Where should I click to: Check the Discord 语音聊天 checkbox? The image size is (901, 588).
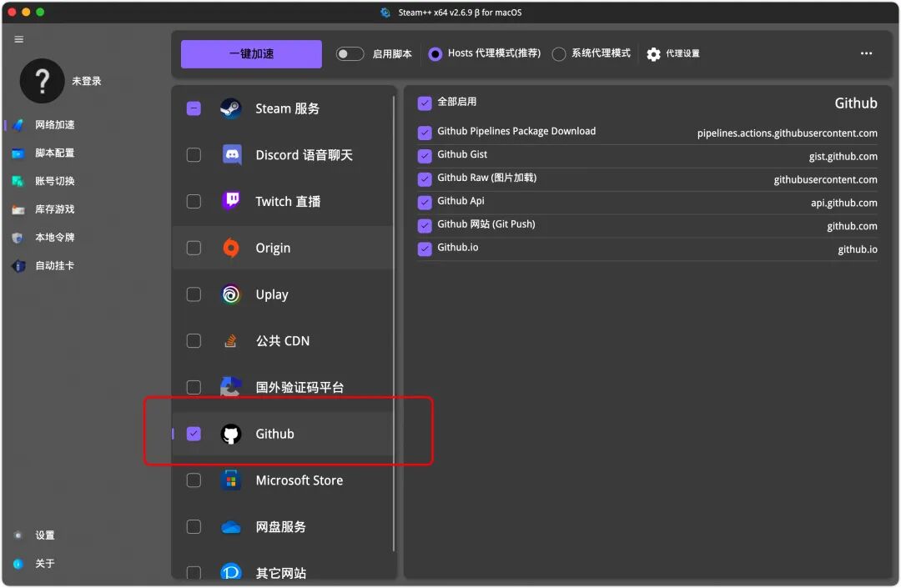click(194, 155)
